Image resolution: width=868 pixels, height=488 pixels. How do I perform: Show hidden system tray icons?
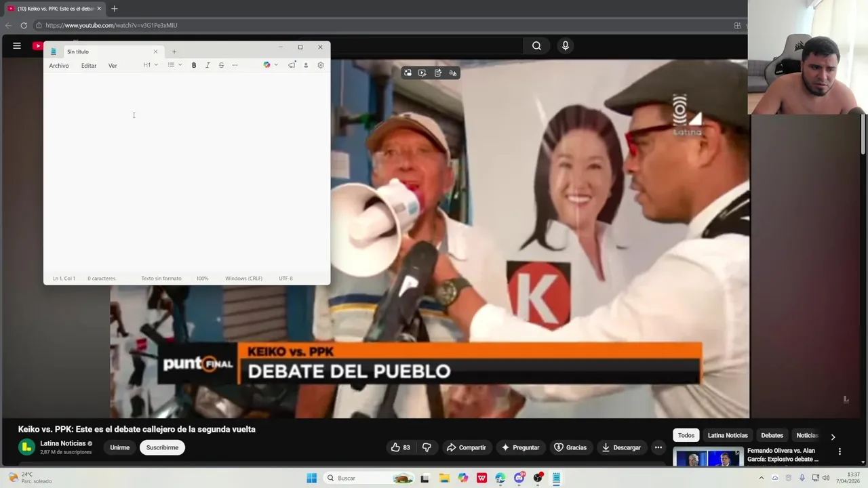(x=761, y=478)
